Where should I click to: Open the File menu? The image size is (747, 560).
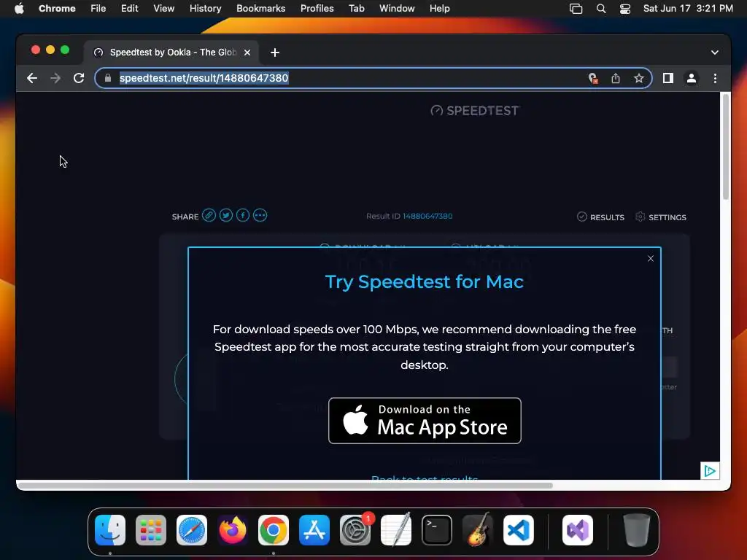(98, 9)
